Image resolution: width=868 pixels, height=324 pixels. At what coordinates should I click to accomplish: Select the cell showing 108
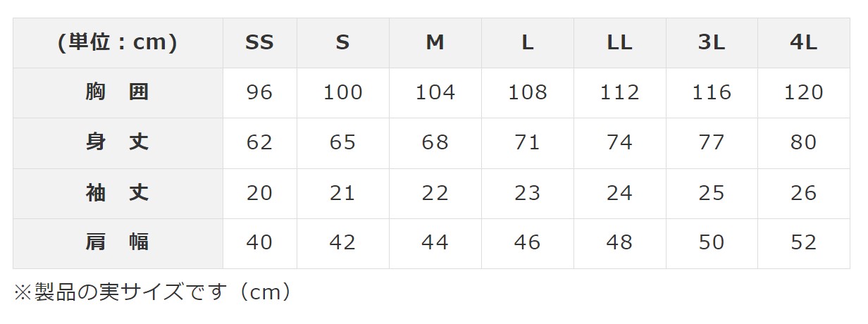527,92
